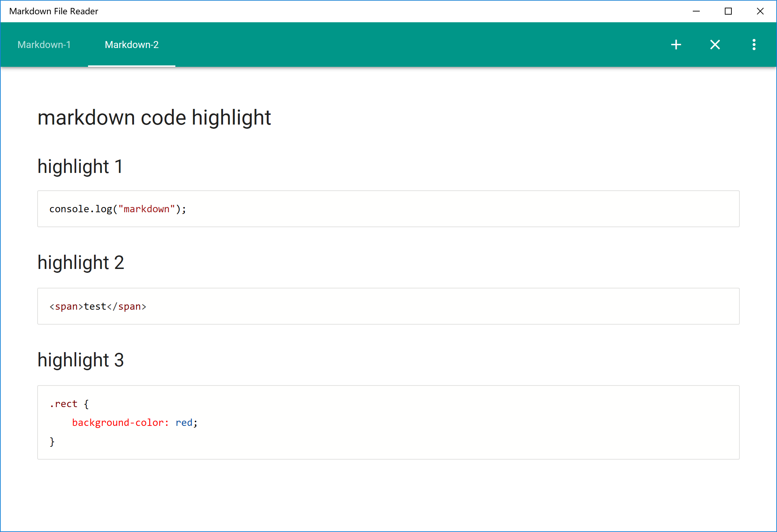Click the closing brace in CSS block
The width and height of the screenshot is (777, 532).
(x=52, y=442)
